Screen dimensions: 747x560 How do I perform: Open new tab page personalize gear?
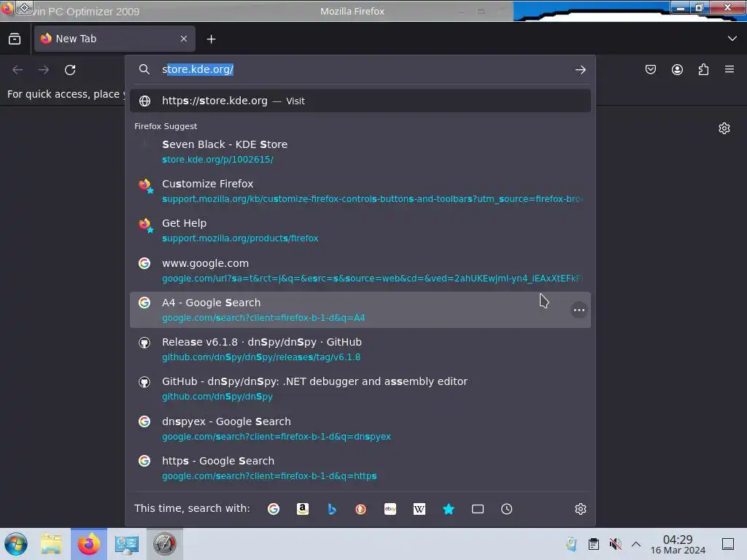click(x=724, y=128)
